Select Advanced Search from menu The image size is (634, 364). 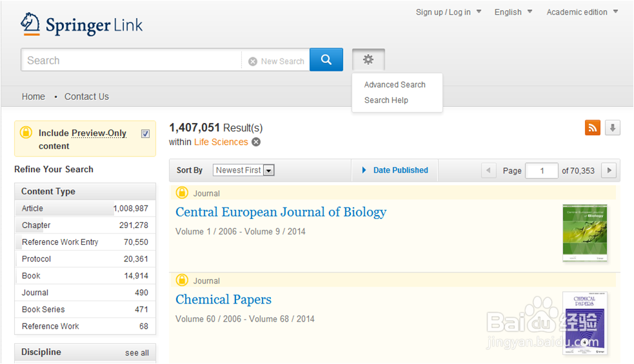tap(395, 84)
